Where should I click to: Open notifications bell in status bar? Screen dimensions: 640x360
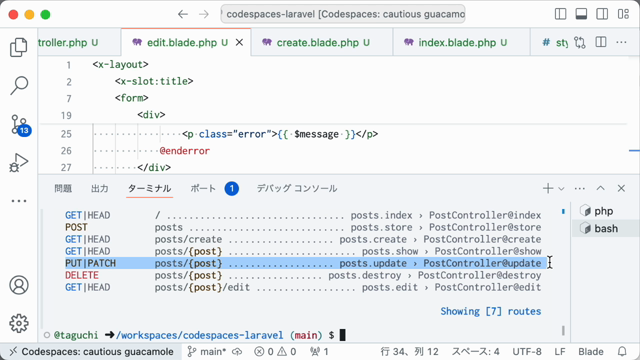(622, 351)
